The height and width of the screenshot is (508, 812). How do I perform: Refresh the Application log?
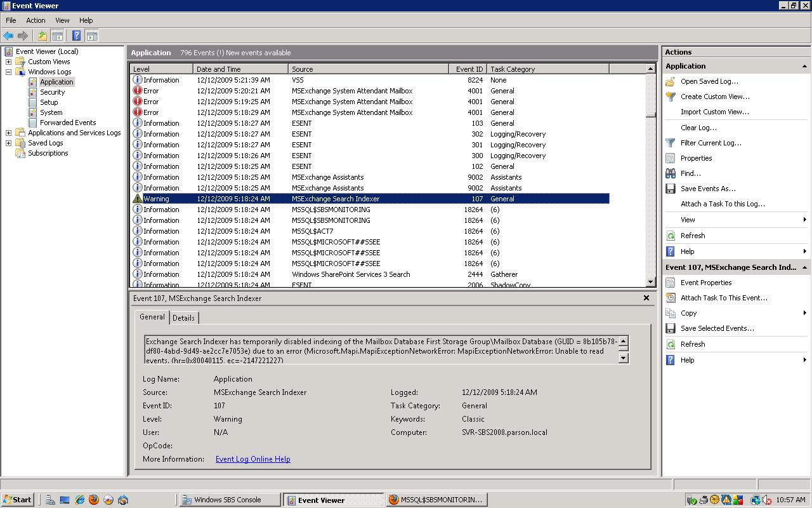[x=693, y=236]
